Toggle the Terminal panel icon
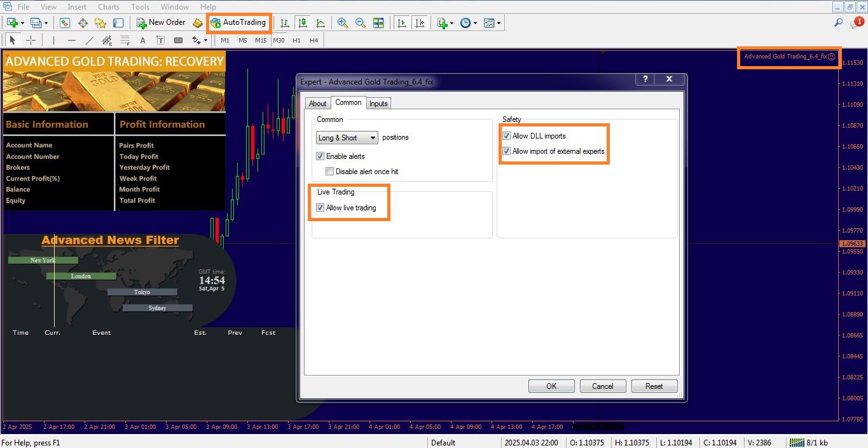Viewport: 868px width, 448px height. (118, 23)
